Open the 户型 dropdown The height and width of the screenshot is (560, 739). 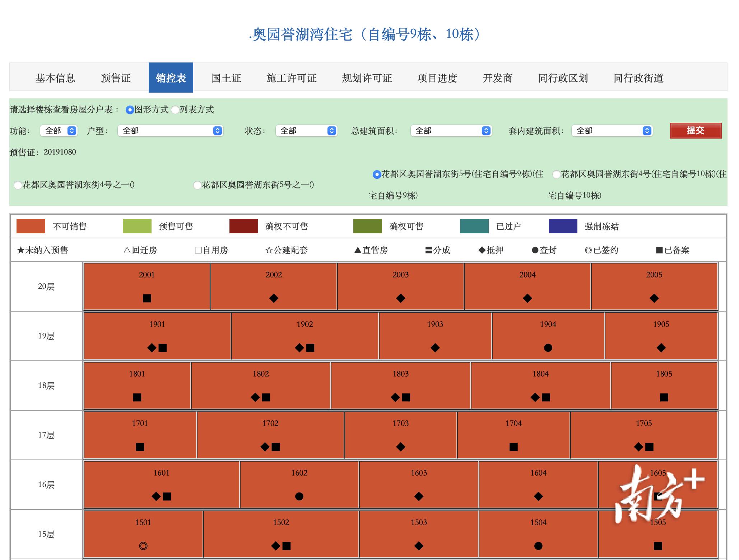tap(171, 131)
